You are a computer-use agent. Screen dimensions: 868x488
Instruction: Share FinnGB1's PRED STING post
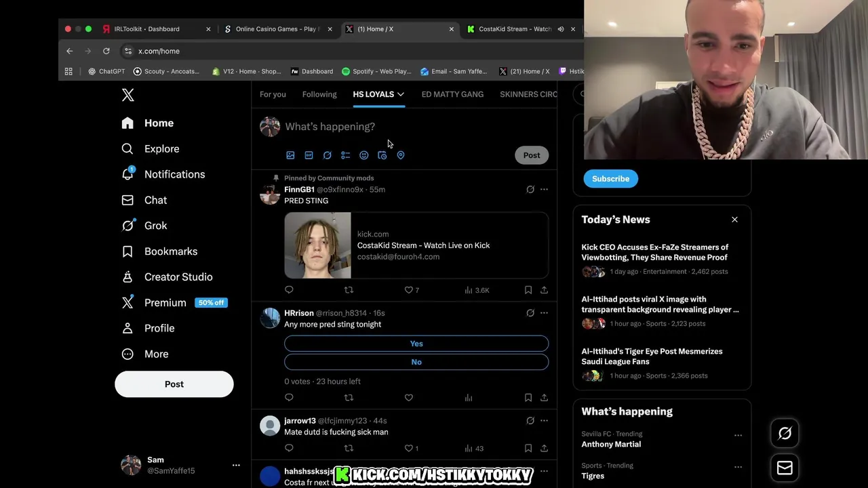tap(544, 290)
